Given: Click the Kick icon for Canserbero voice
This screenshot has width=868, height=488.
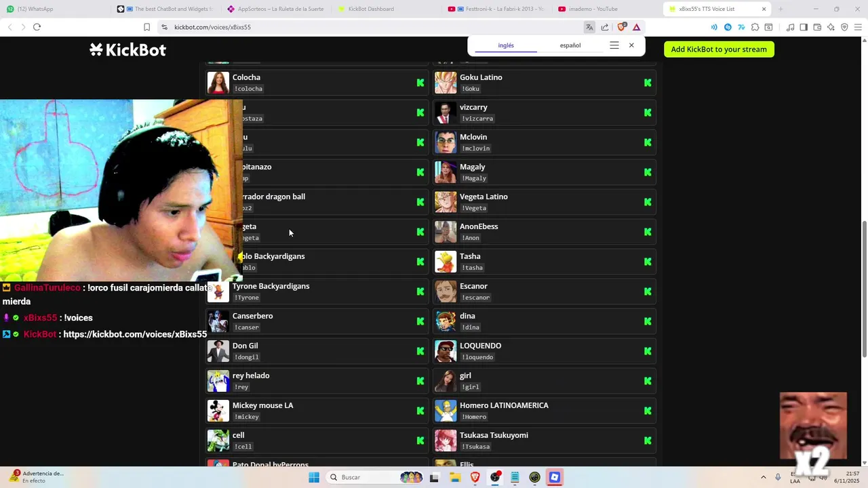Looking at the screenshot, I should (420, 321).
